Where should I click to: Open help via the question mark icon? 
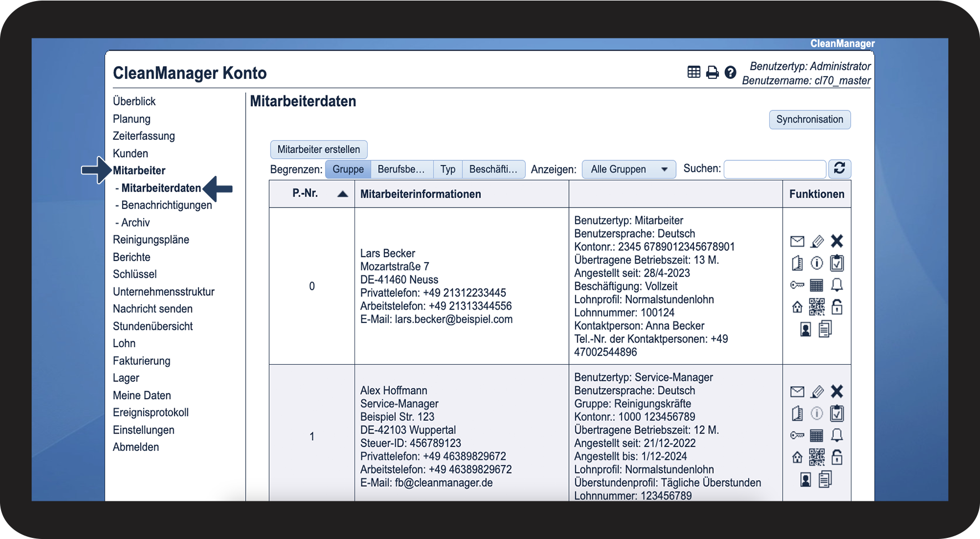click(730, 72)
